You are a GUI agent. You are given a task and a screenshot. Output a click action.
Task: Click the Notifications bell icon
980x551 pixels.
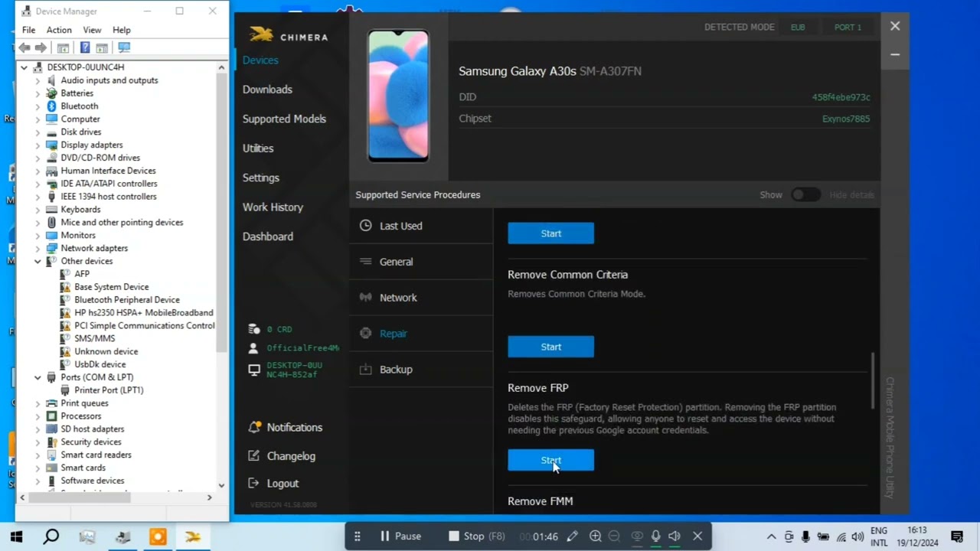tap(254, 427)
